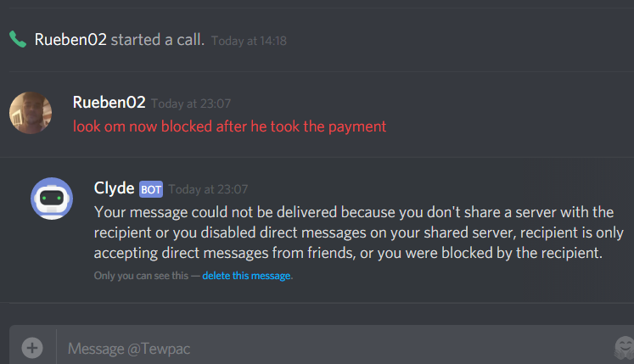Viewport: 634px width, 364px height.
Task: Click the 'started a call.' text
Action: (x=158, y=40)
